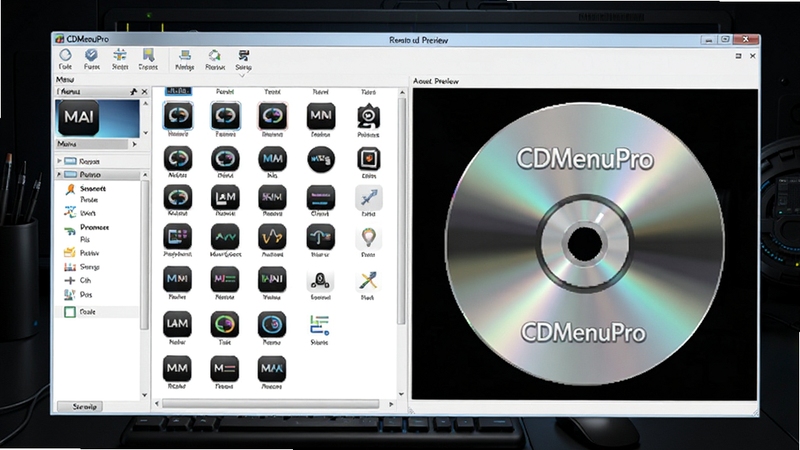Click the laptop monitor toolbar icon
This screenshot has width=800, height=450.
pyautogui.click(x=185, y=55)
